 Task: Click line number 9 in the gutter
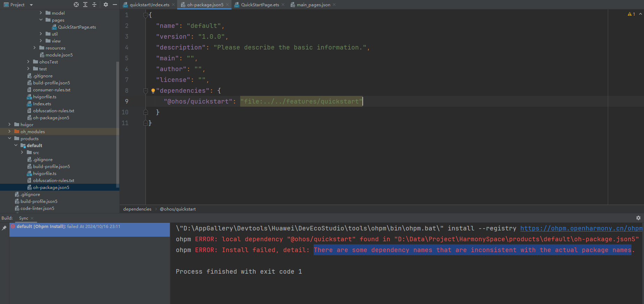[x=127, y=101]
